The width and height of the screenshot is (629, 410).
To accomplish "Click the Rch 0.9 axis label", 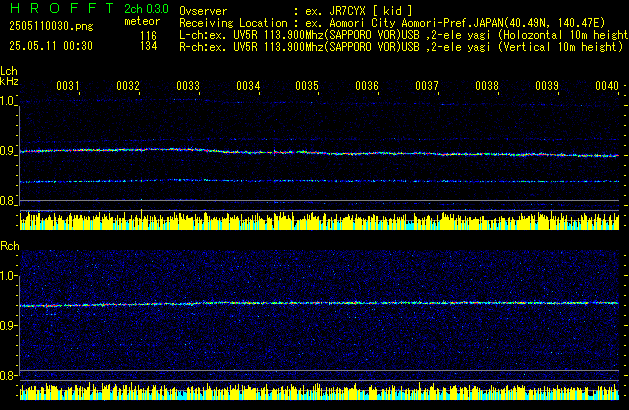I will pos(7,325).
